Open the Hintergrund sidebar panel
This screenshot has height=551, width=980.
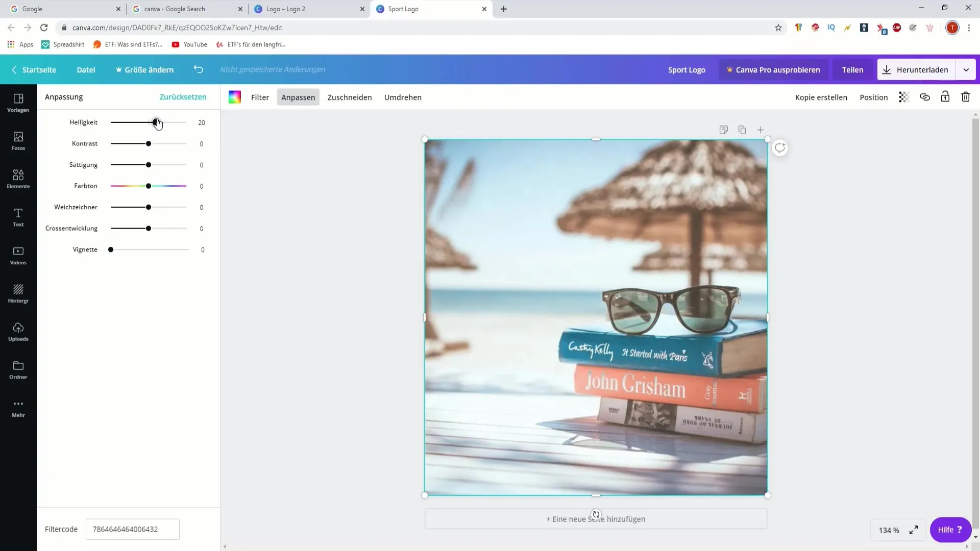pos(18,293)
